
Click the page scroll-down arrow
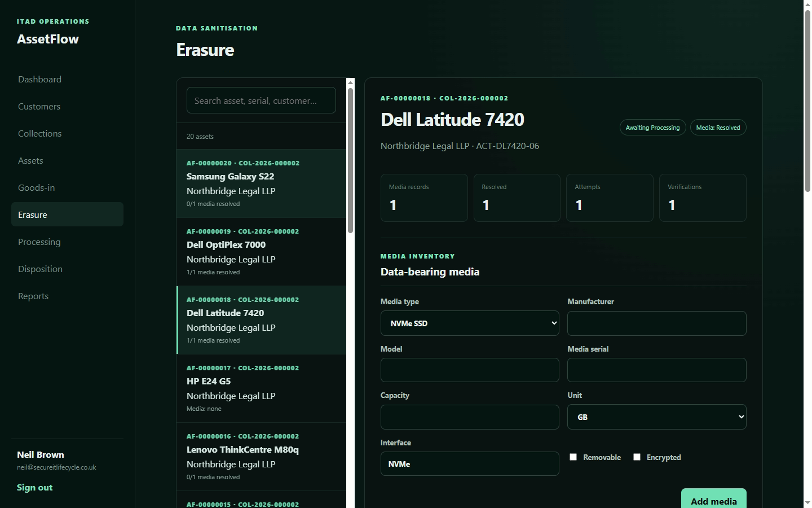pyautogui.click(x=807, y=503)
